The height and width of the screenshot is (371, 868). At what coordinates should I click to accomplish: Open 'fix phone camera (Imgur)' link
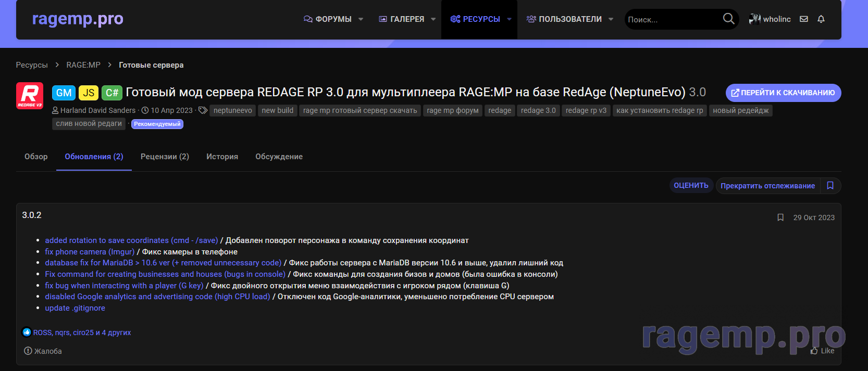point(90,252)
